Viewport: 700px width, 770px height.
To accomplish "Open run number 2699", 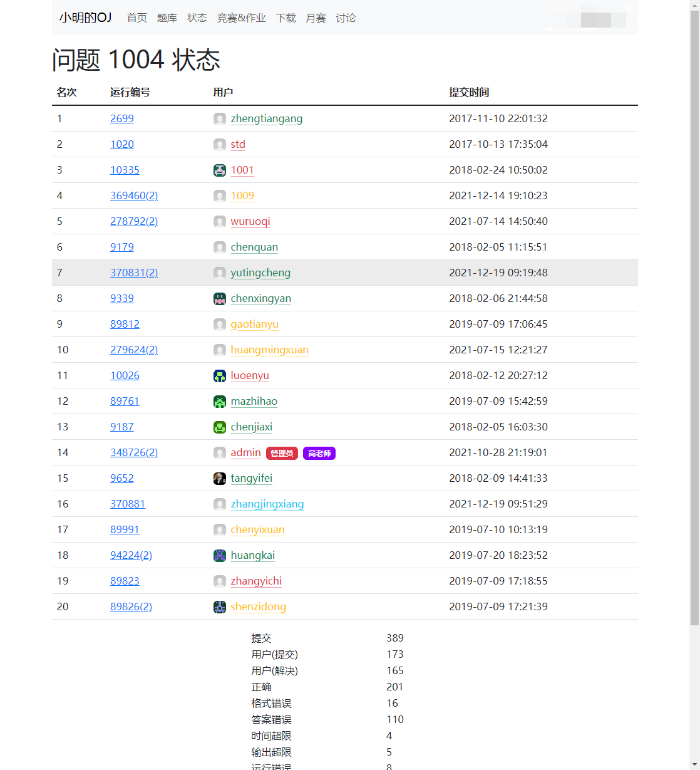I will [x=121, y=119].
